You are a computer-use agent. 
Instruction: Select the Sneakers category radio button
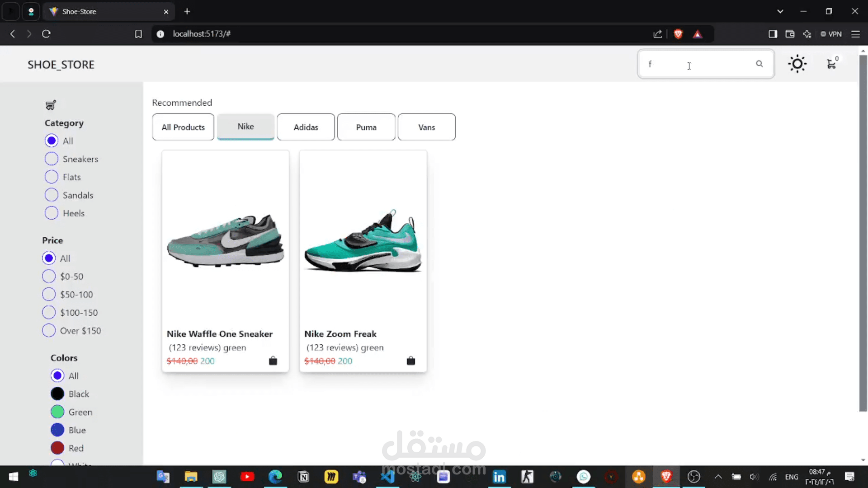click(52, 159)
